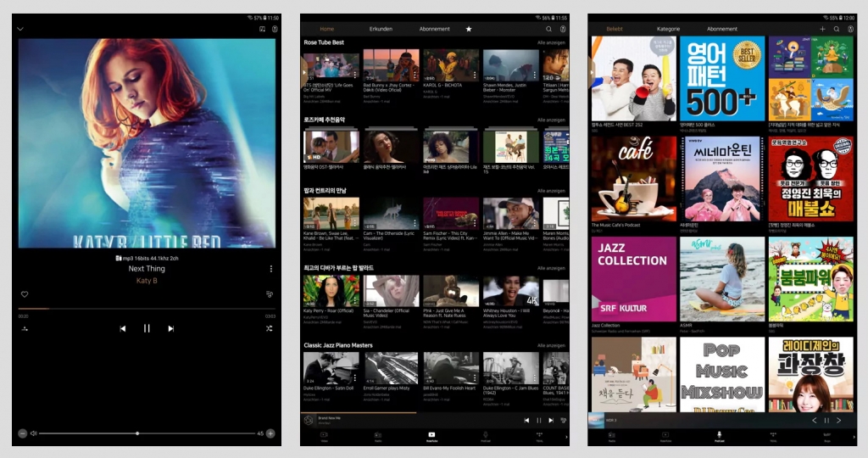
Task: Next track in RoseTube mini player
Action: click(551, 421)
